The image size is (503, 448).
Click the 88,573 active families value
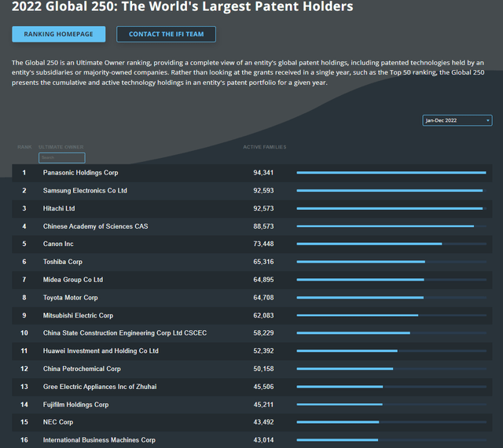point(263,226)
